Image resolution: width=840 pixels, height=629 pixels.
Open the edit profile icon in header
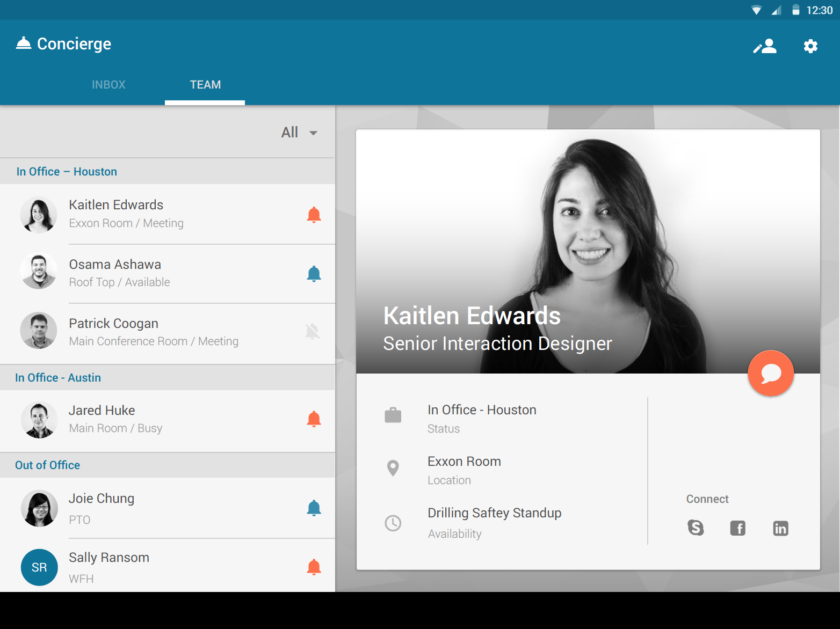765,46
